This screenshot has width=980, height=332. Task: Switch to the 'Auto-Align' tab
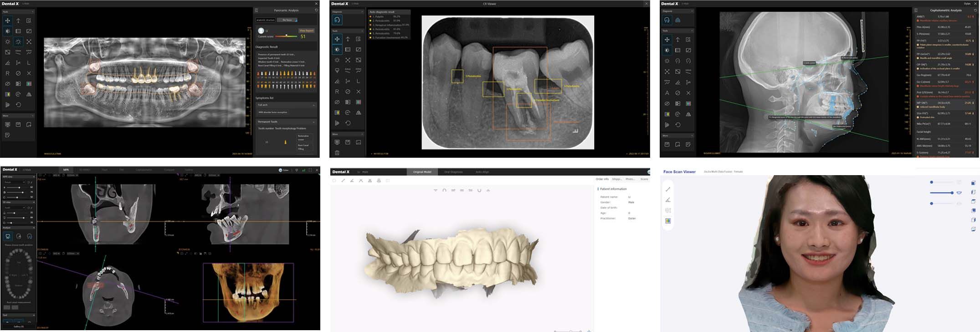click(482, 172)
